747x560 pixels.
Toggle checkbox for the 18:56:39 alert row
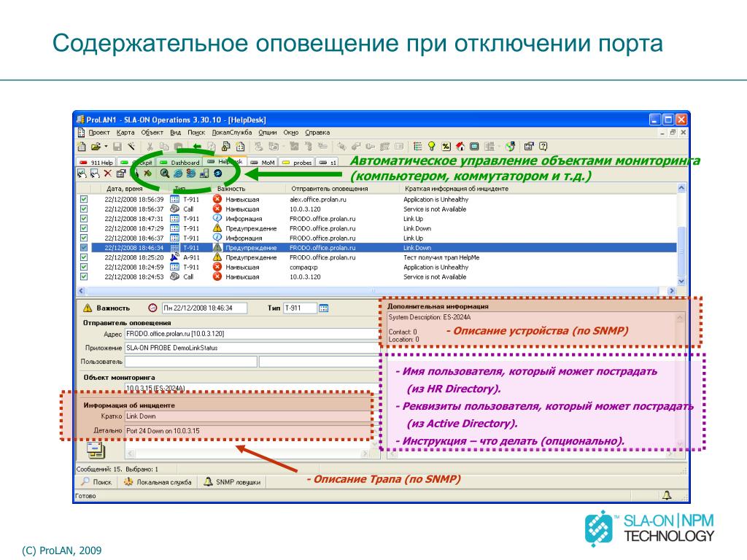tap(84, 199)
